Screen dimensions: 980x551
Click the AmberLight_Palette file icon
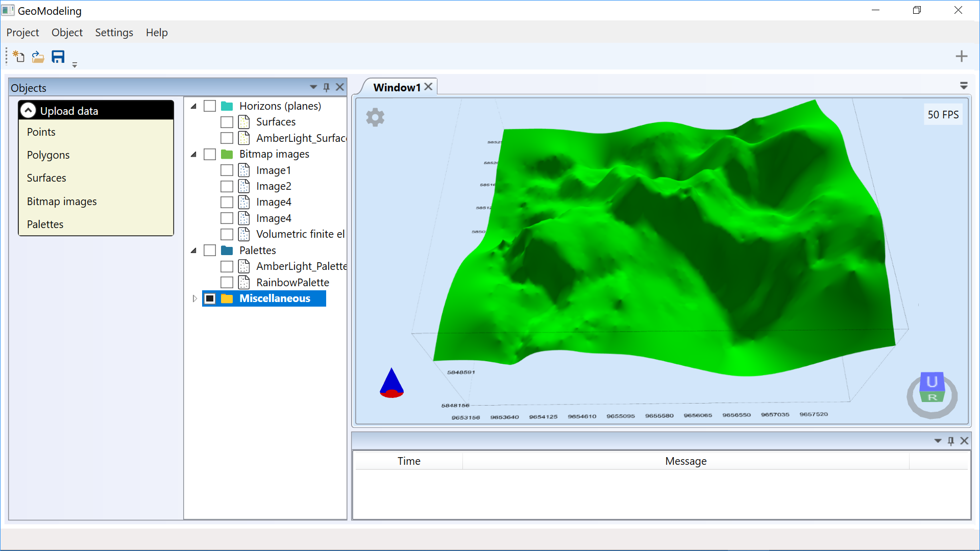pyautogui.click(x=244, y=266)
